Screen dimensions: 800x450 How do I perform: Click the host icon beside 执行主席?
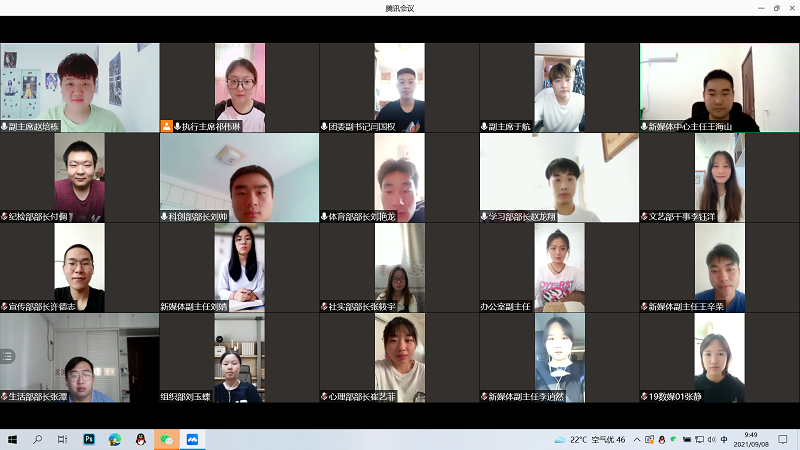pos(167,127)
